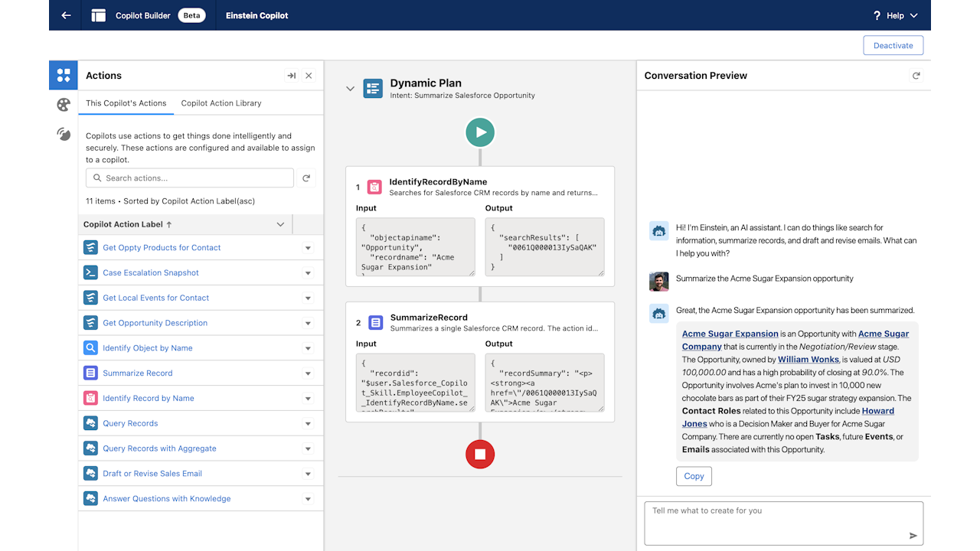Refresh the actions list
Viewport: 980px width, 551px height.
click(306, 178)
